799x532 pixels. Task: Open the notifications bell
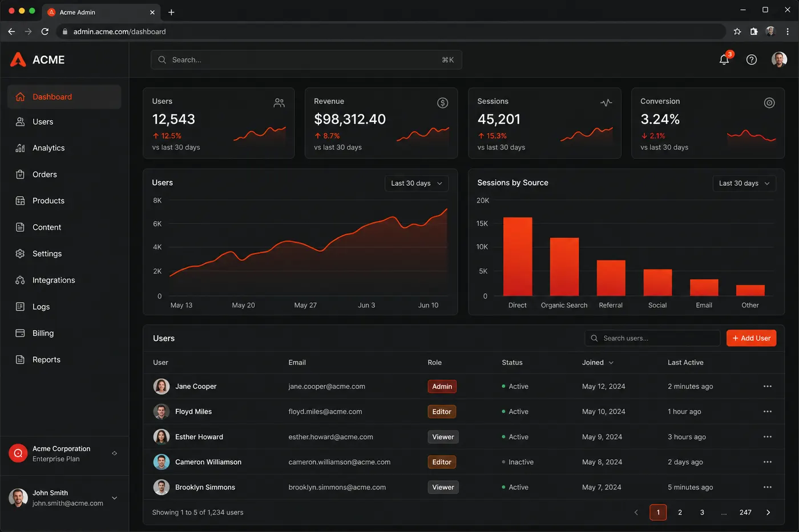[724, 59]
